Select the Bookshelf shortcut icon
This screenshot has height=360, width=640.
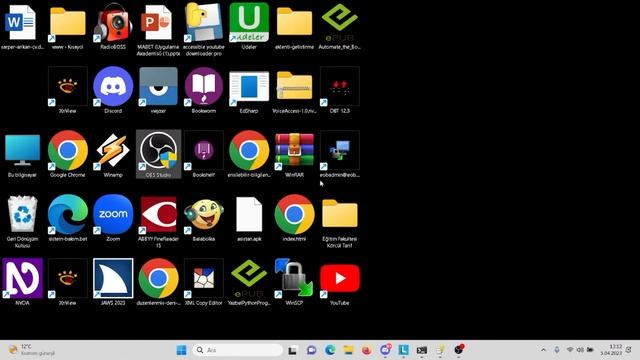[204, 150]
